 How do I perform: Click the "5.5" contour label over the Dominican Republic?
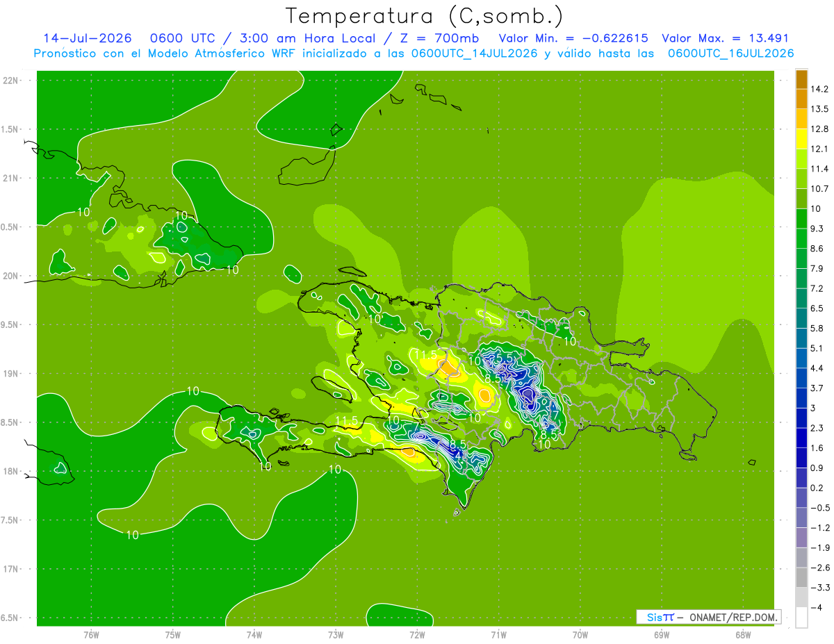point(505,357)
